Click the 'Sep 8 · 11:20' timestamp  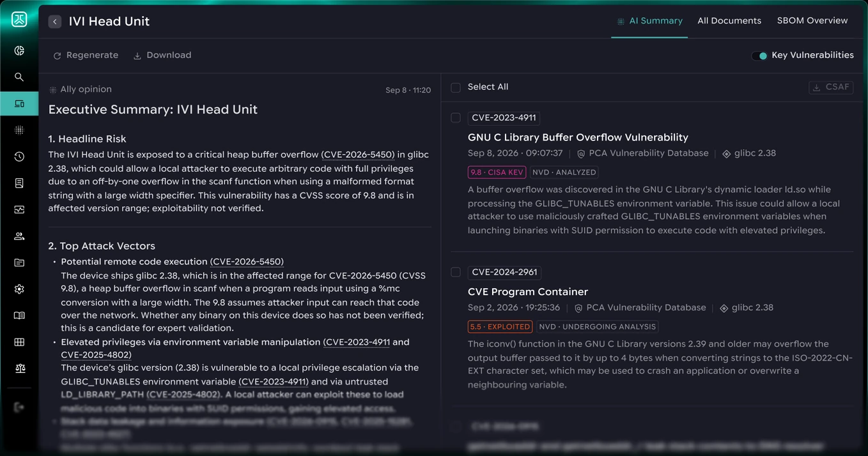pyautogui.click(x=408, y=91)
